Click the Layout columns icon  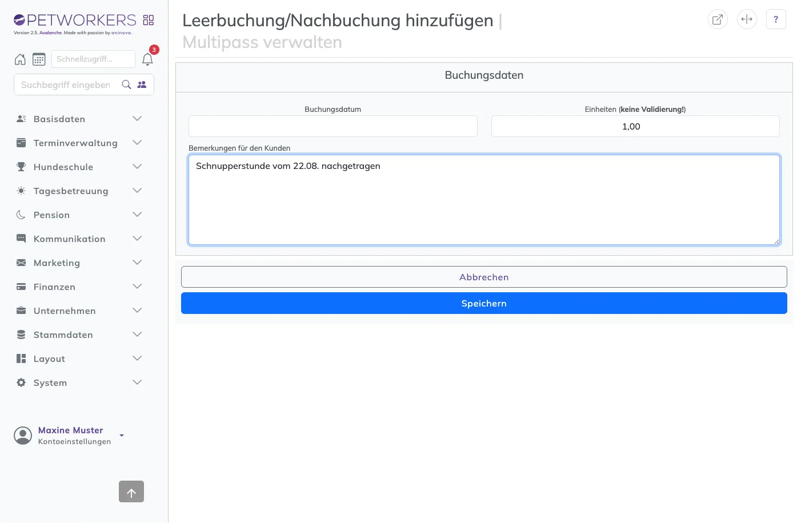pyautogui.click(x=21, y=358)
